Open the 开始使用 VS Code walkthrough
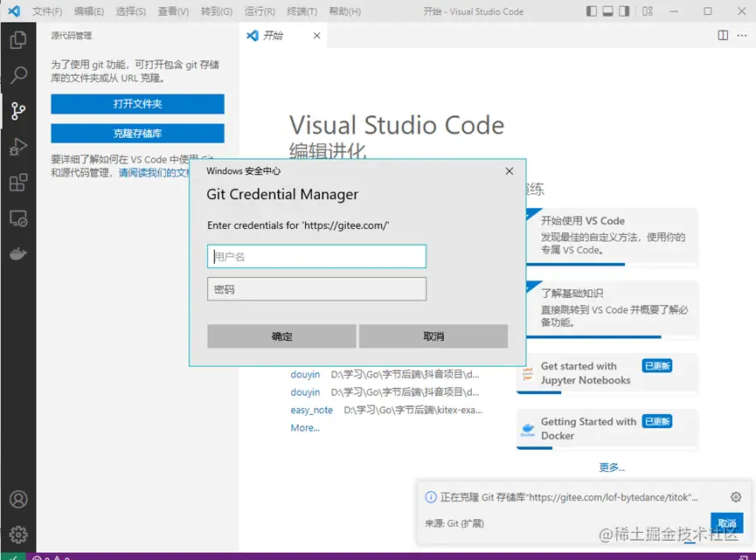This screenshot has width=756, height=560. coord(612,237)
